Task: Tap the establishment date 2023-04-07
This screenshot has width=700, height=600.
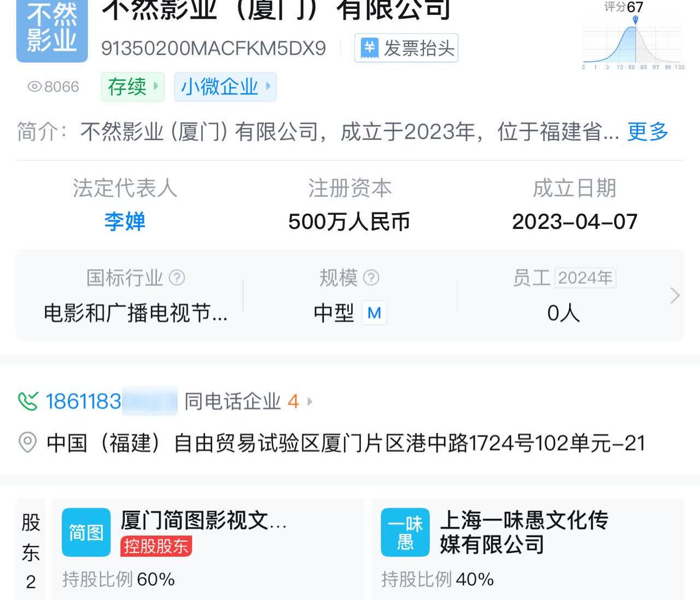Action: click(x=575, y=221)
